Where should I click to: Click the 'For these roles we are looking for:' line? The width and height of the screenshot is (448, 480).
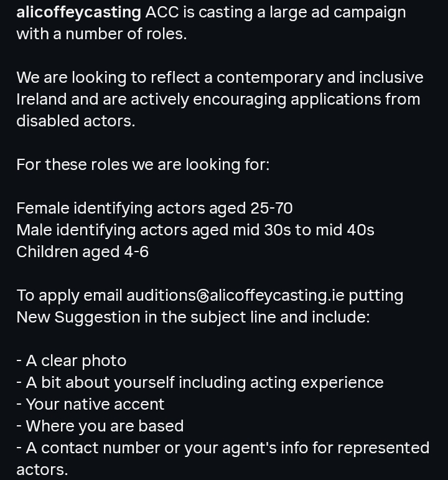click(x=143, y=165)
